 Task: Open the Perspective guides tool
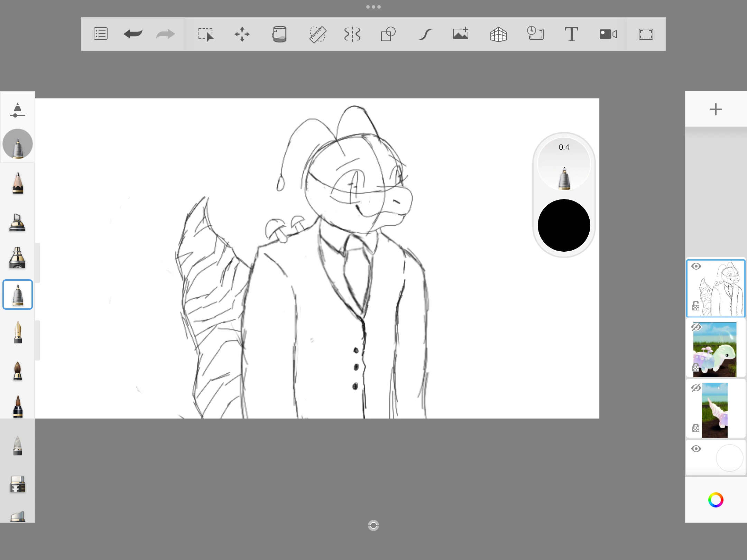tap(498, 34)
